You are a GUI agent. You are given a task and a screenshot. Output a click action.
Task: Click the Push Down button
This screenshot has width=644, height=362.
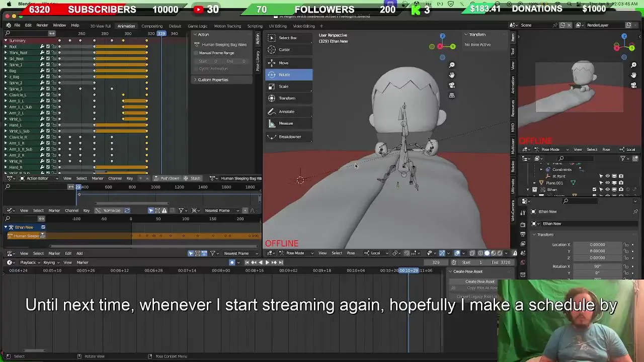(x=167, y=178)
